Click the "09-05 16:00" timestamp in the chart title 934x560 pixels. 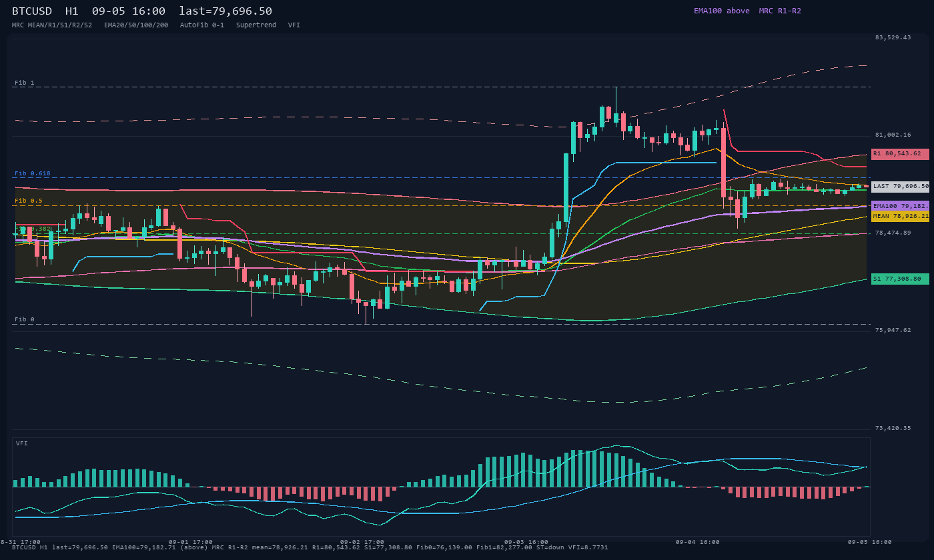(x=129, y=11)
